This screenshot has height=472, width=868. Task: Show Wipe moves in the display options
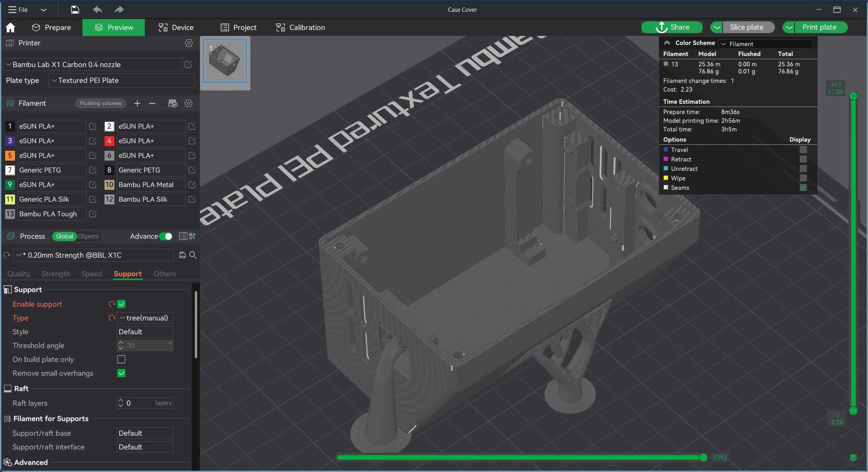pos(803,178)
